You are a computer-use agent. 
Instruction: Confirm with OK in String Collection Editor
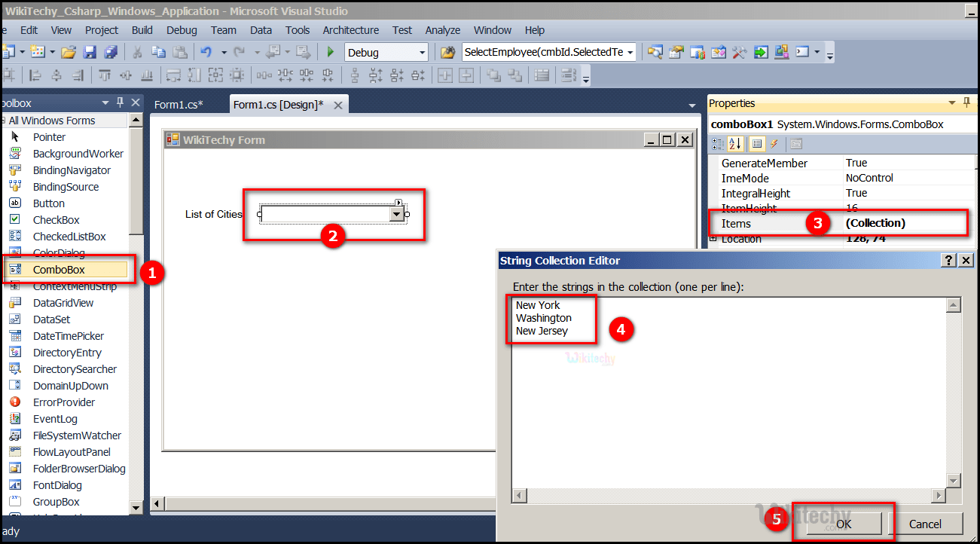point(842,524)
